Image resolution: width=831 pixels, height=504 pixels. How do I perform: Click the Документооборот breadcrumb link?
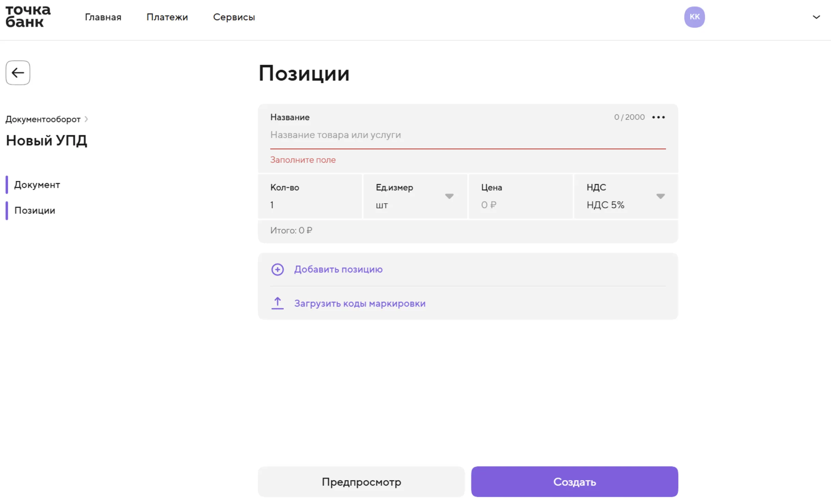(x=43, y=119)
